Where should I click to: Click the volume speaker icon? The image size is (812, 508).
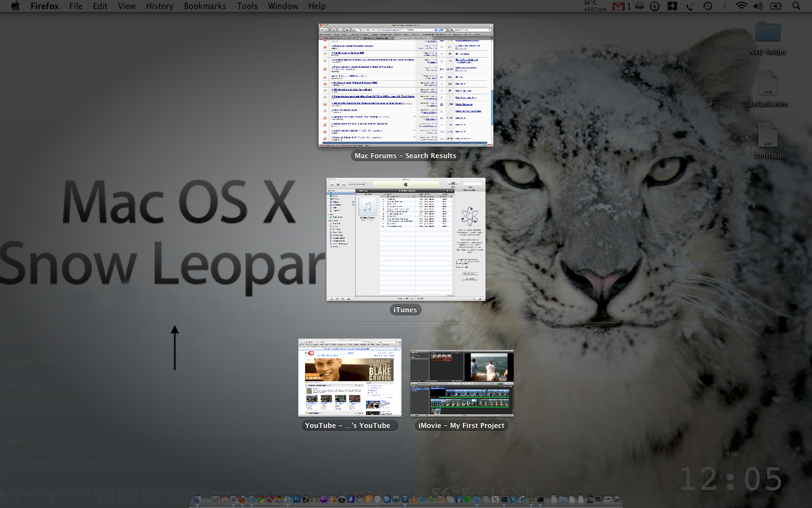pyautogui.click(x=758, y=6)
